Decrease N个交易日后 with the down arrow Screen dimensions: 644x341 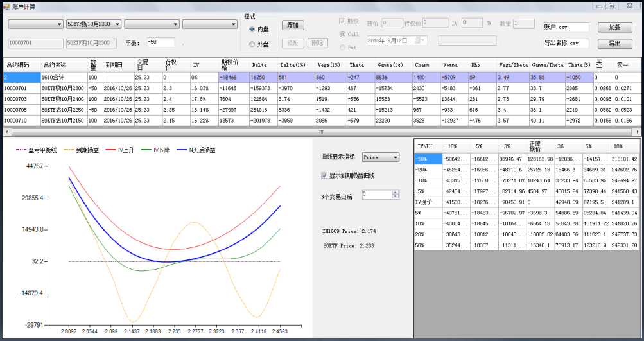(x=395, y=197)
